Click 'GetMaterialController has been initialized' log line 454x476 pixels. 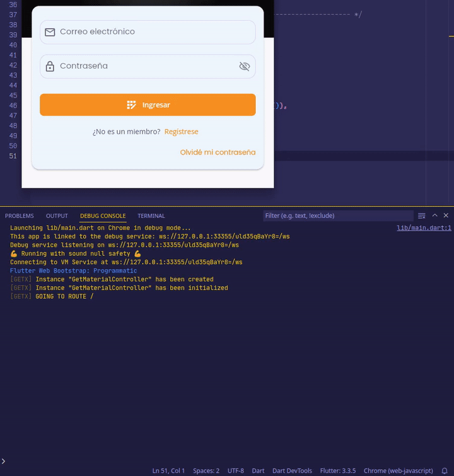[119, 288]
